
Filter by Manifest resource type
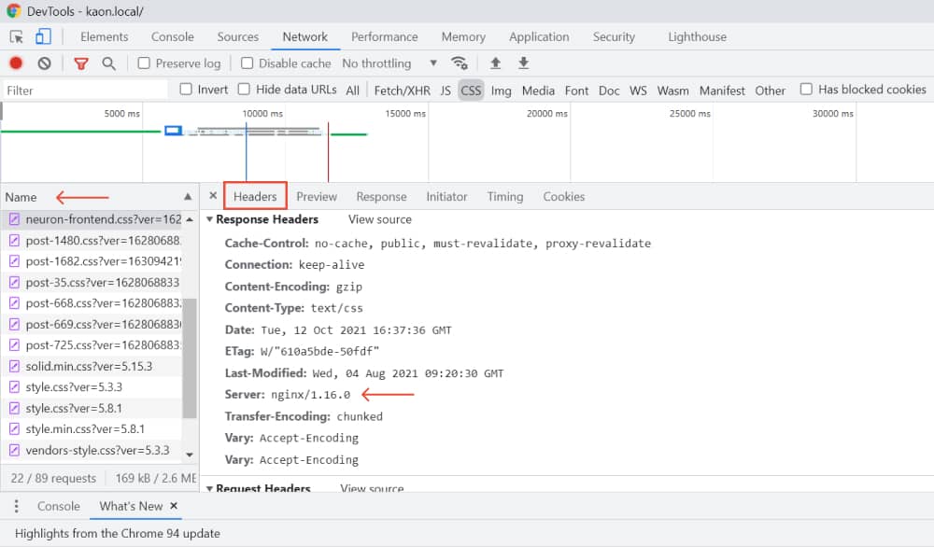(x=722, y=91)
